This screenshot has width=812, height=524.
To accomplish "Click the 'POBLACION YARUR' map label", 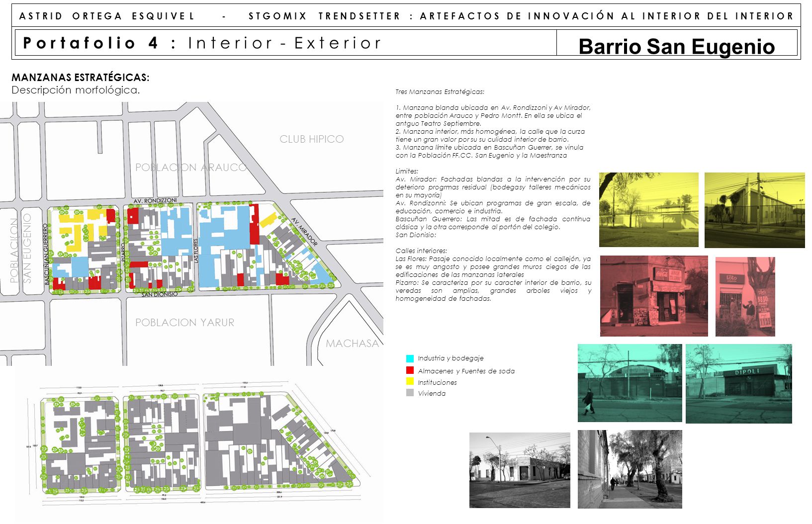I will click(x=184, y=323).
